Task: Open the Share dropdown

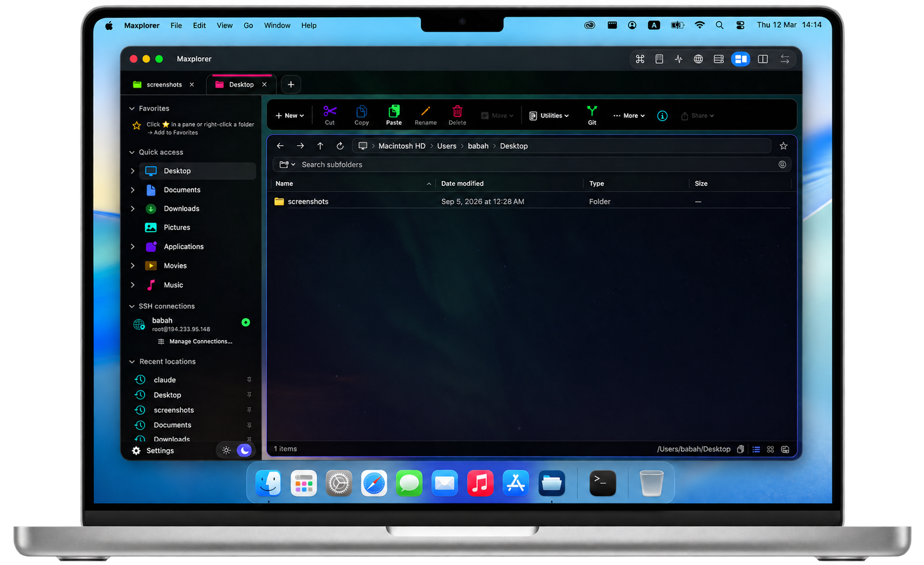Action: [x=698, y=116]
